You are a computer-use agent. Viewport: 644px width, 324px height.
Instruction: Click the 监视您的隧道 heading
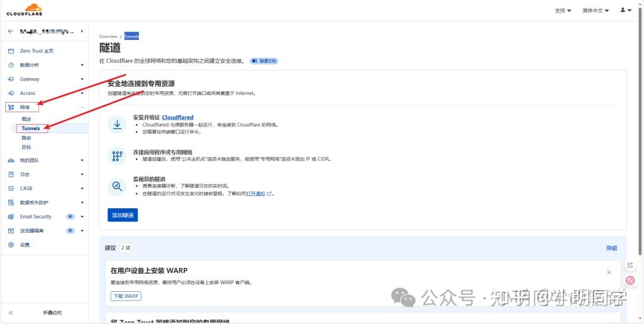coord(149,179)
